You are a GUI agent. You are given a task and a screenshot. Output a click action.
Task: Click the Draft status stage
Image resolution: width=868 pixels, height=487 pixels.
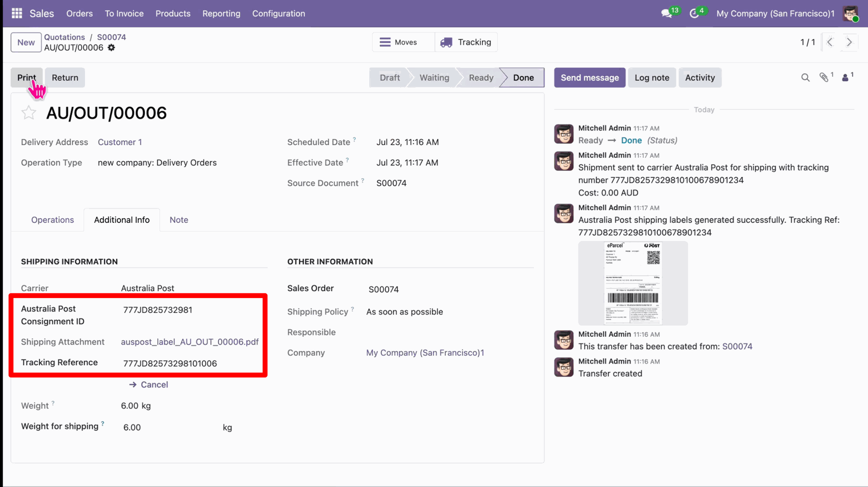pyautogui.click(x=390, y=78)
